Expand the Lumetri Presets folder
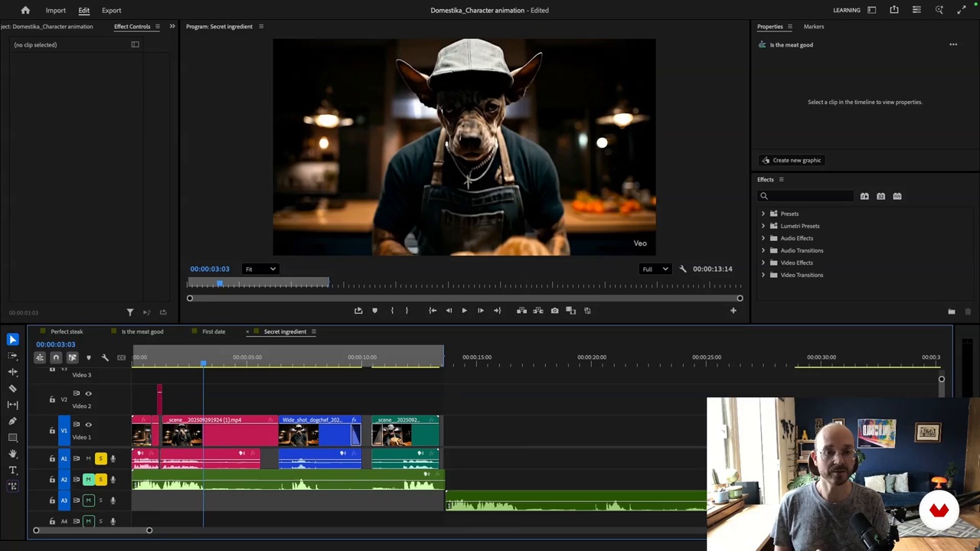Screen dimensions: 980x551 (763, 226)
